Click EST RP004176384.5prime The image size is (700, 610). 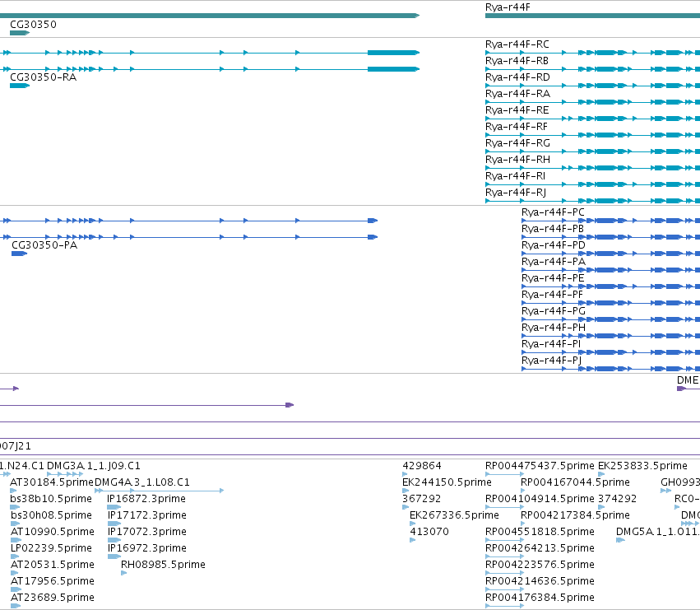[540, 598]
